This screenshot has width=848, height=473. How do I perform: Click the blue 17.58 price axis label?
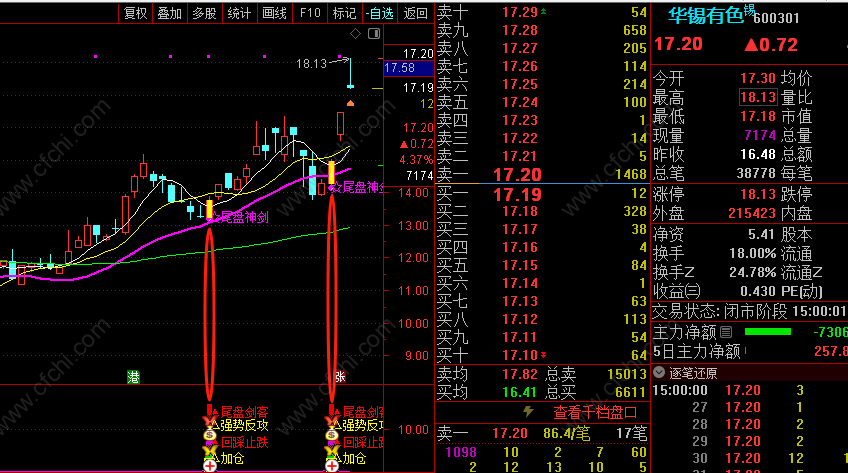pyautogui.click(x=408, y=68)
